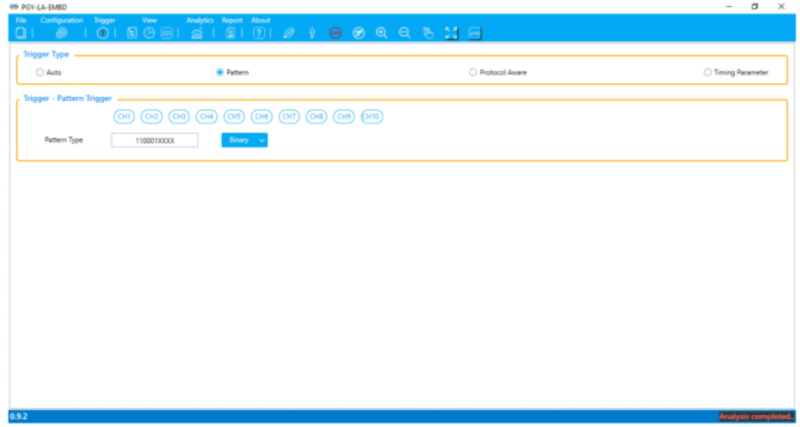Click the pan hand tool icon
This screenshot has height=427, width=800.
pyautogui.click(x=428, y=33)
